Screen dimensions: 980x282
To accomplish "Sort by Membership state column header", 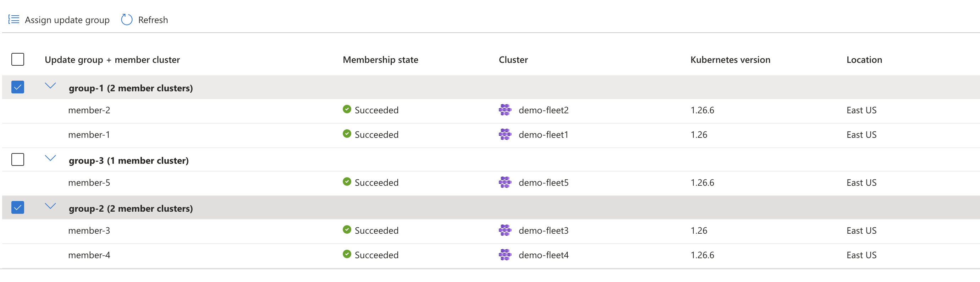I will [x=380, y=60].
